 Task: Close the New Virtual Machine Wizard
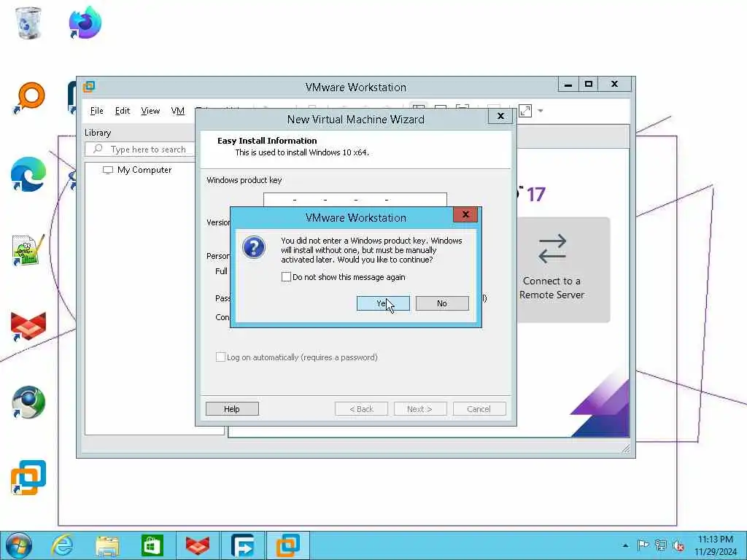[x=500, y=116]
